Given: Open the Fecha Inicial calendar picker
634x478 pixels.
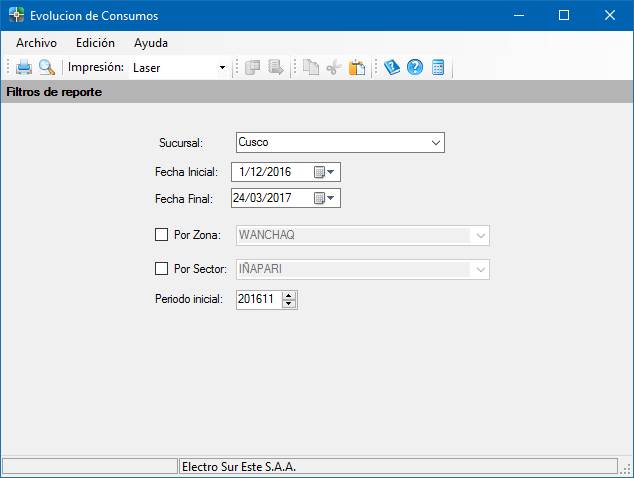Looking at the screenshot, I should click(x=325, y=172).
